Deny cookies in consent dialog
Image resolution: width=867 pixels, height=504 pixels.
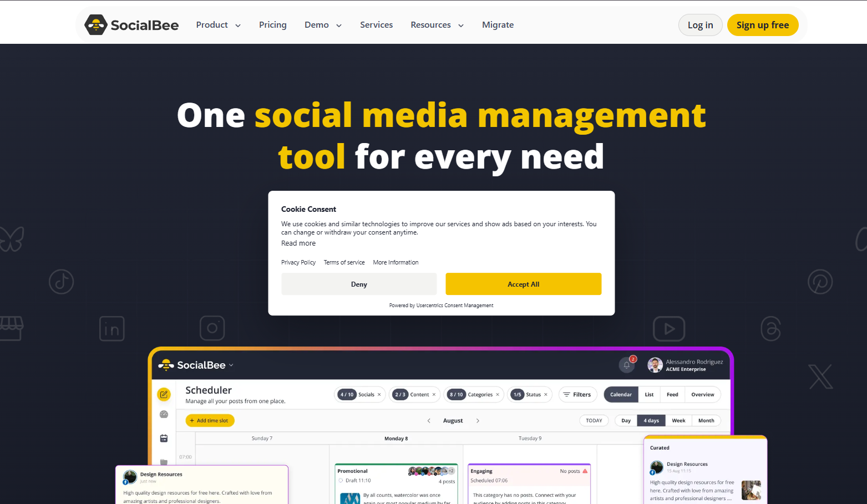(359, 284)
